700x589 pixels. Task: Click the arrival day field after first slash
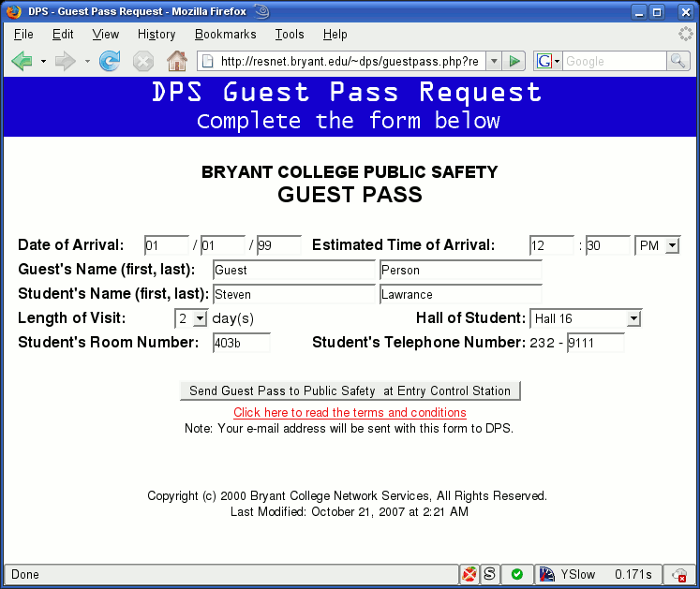pyautogui.click(x=223, y=245)
